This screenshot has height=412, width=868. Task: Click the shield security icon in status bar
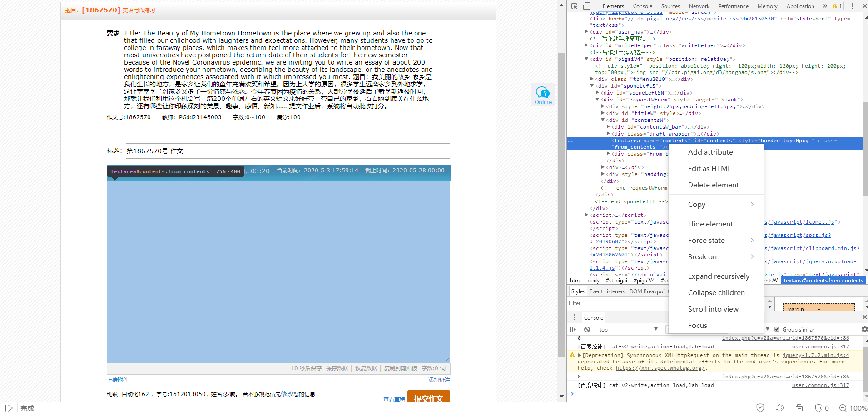point(760,408)
